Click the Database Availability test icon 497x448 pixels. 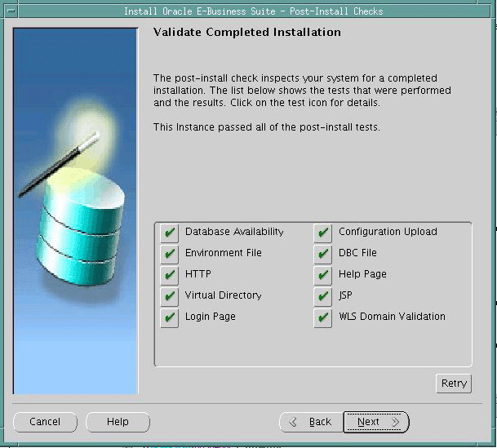(x=169, y=233)
